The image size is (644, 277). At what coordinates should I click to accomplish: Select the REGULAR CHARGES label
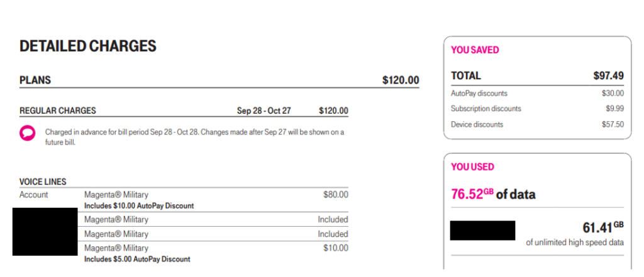click(57, 111)
